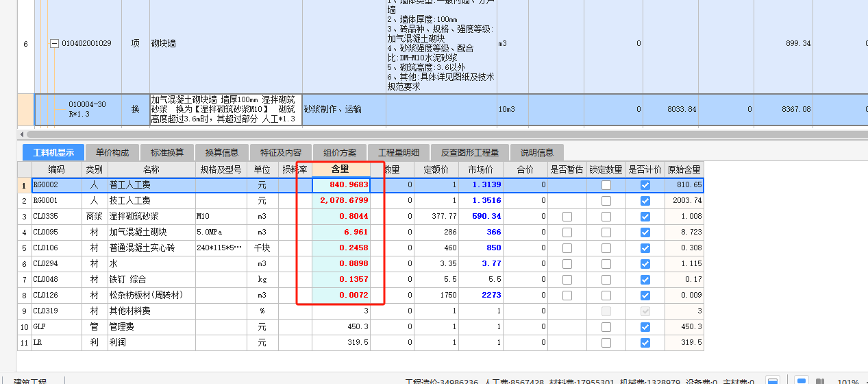The width and height of the screenshot is (868, 384).
Task: Open the 组价方案 tab
Action: tap(340, 152)
